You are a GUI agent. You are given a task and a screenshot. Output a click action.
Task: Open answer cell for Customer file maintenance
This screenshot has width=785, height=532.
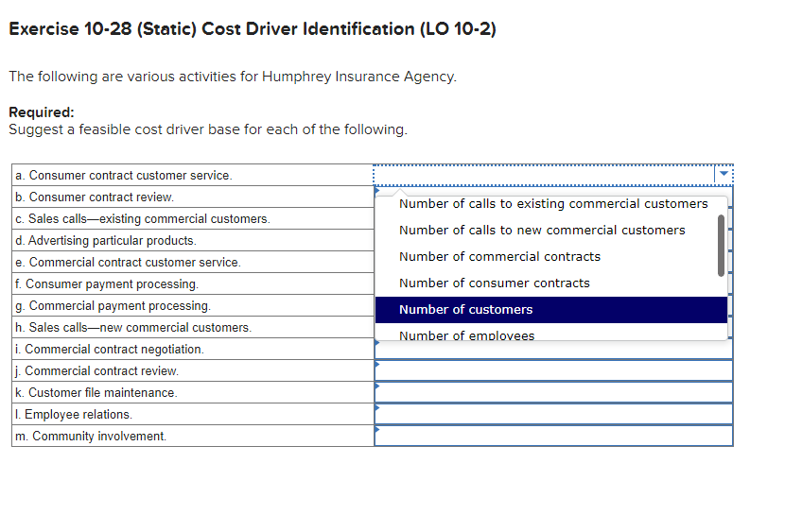click(553, 392)
